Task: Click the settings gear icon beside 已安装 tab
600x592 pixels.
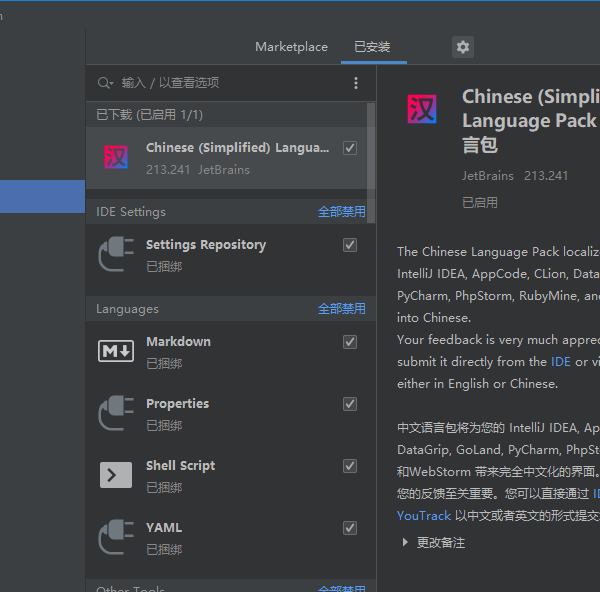Action: click(462, 47)
